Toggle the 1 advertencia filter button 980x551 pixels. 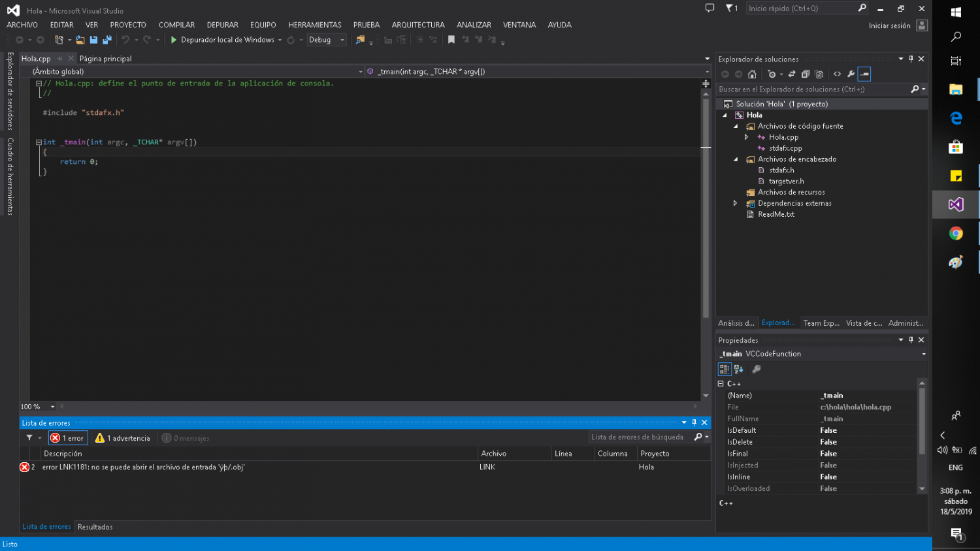coord(123,438)
